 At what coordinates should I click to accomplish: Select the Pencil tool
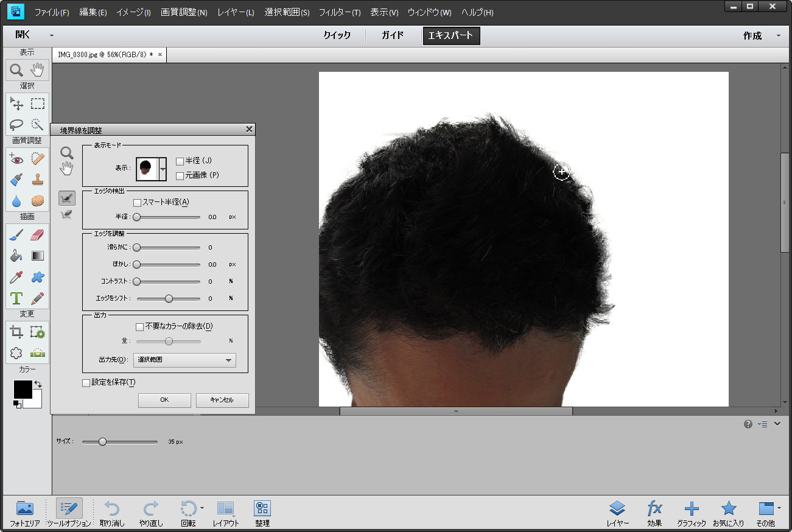(38, 298)
